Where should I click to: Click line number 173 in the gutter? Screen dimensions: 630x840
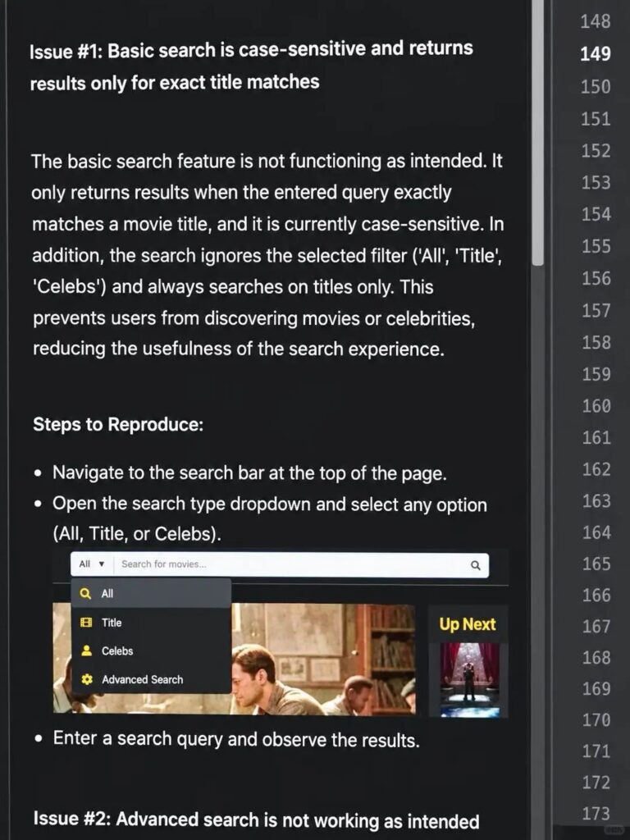(x=596, y=813)
